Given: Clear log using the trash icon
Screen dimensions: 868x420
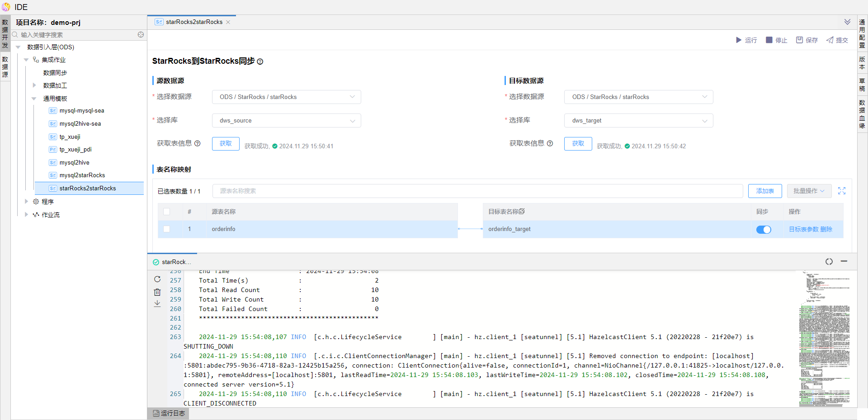Looking at the screenshot, I should [x=157, y=292].
